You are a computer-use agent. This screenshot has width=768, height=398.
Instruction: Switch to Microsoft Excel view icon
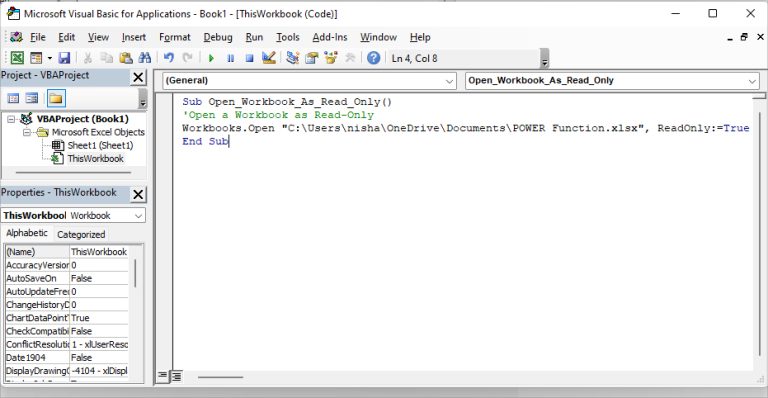17,58
